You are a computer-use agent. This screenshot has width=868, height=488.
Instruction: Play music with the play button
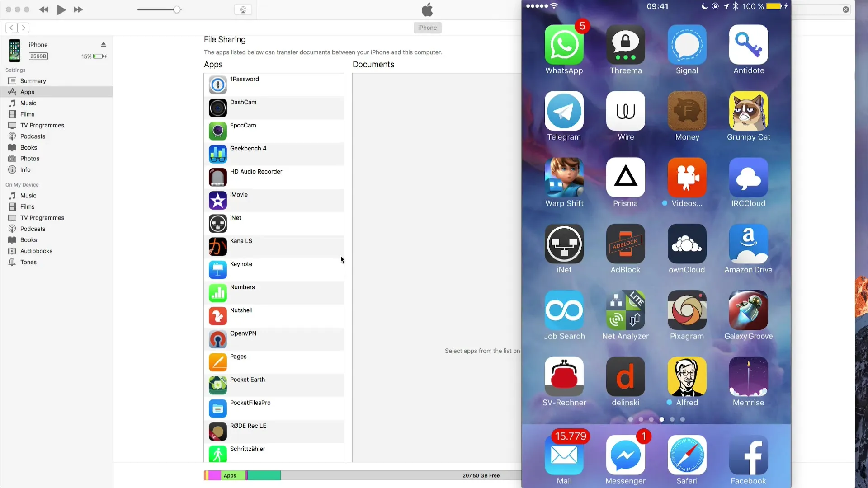pos(61,9)
